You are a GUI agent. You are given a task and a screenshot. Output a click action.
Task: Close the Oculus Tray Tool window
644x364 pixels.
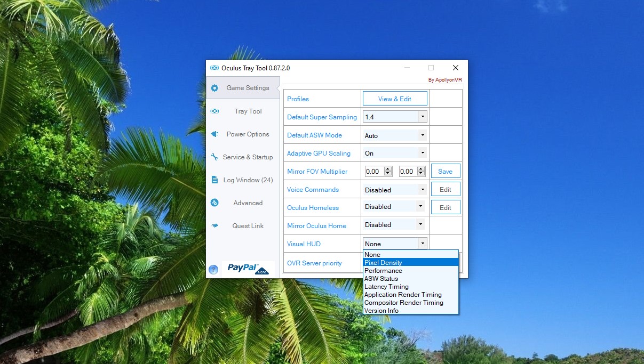(x=455, y=68)
